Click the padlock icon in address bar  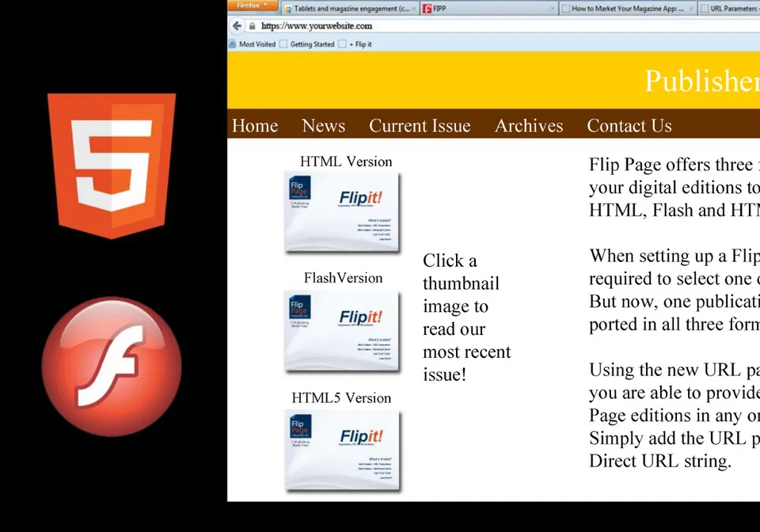(x=253, y=26)
